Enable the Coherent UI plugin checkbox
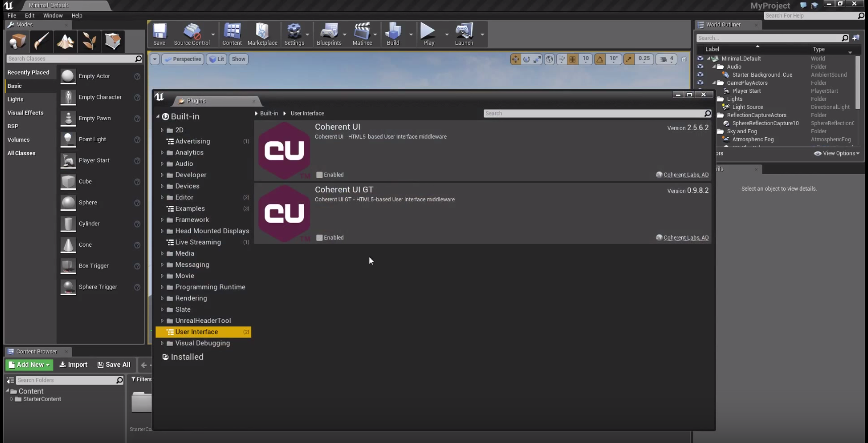This screenshot has width=868, height=443. click(x=319, y=175)
